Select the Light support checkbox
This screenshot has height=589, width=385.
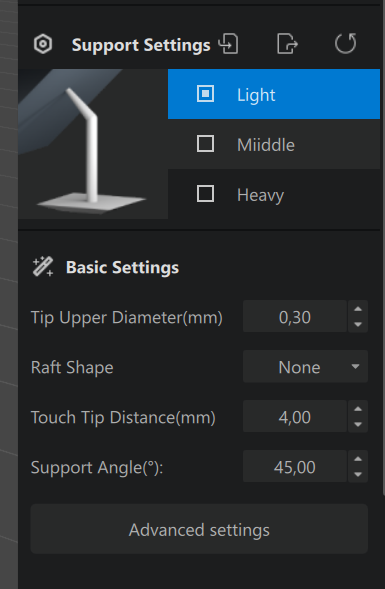click(205, 94)
